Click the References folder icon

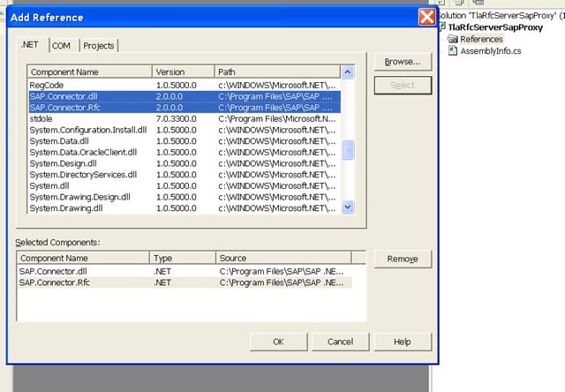[x=453, y=39]
